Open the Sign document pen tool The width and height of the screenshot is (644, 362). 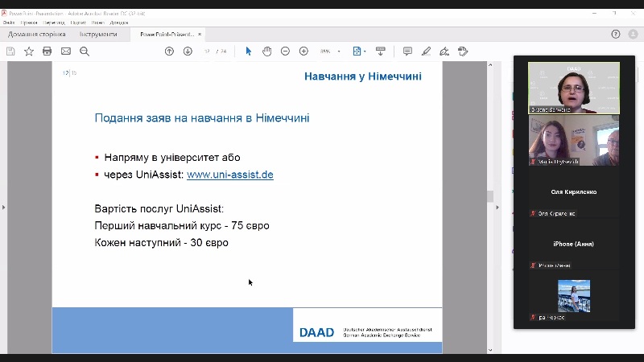pos(444,51)
